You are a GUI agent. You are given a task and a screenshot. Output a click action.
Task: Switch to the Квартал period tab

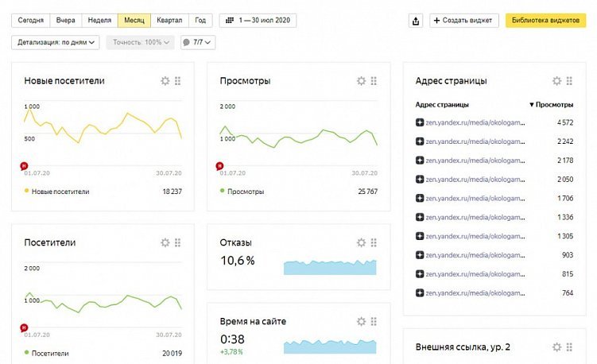click(169, 21)
